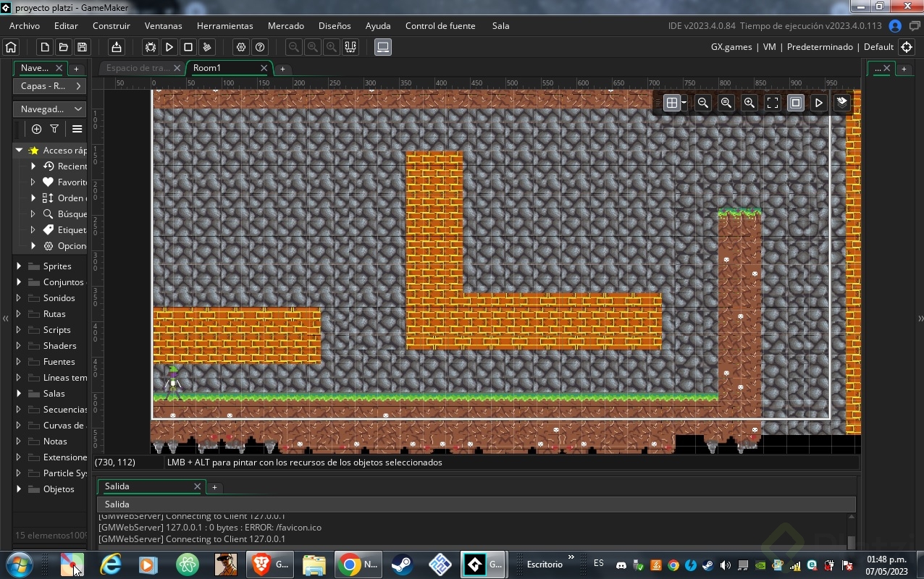Image resolution: width=924 pixels, height=579 pixels.
Task: Switch to the Espacio de trabajo tab
Action: tap(137, 68)
